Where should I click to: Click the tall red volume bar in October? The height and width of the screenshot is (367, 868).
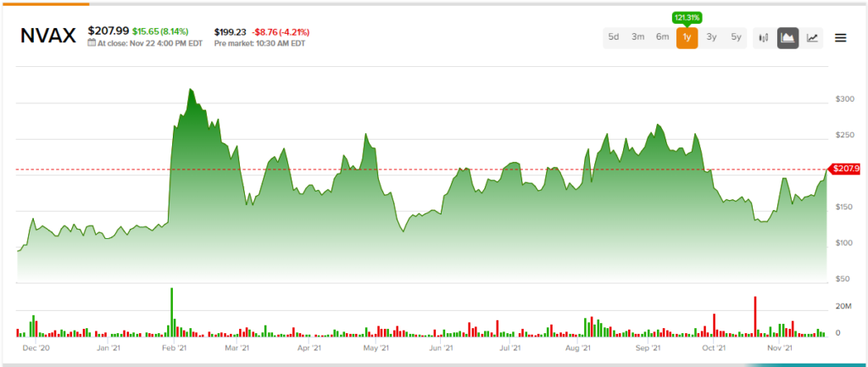[754, 316]
